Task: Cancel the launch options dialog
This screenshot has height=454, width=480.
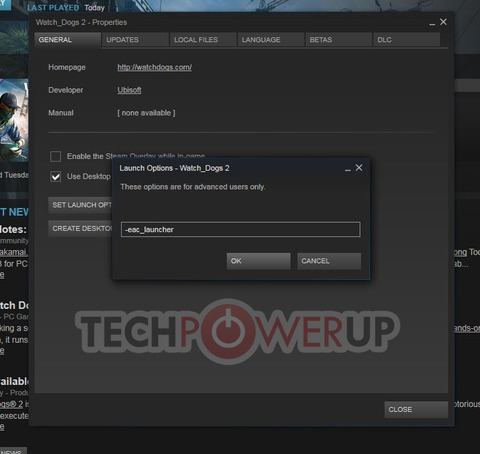Action: click(329, 261)
